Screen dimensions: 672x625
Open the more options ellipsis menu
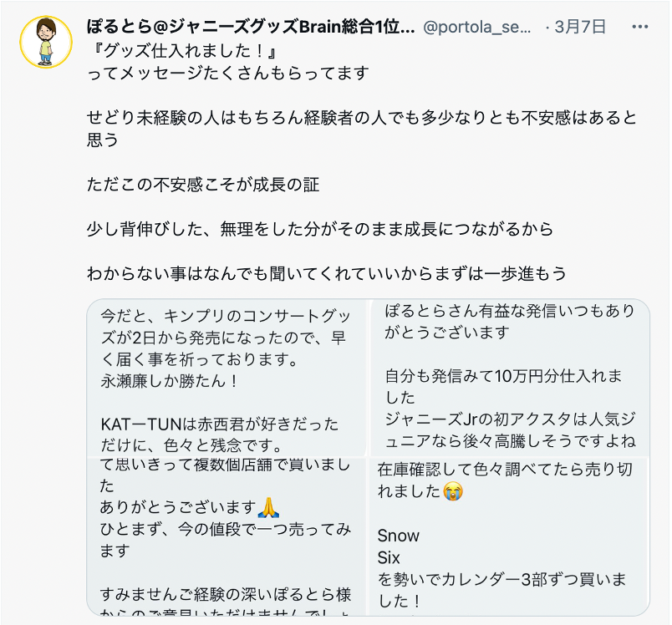pos(640,27)
